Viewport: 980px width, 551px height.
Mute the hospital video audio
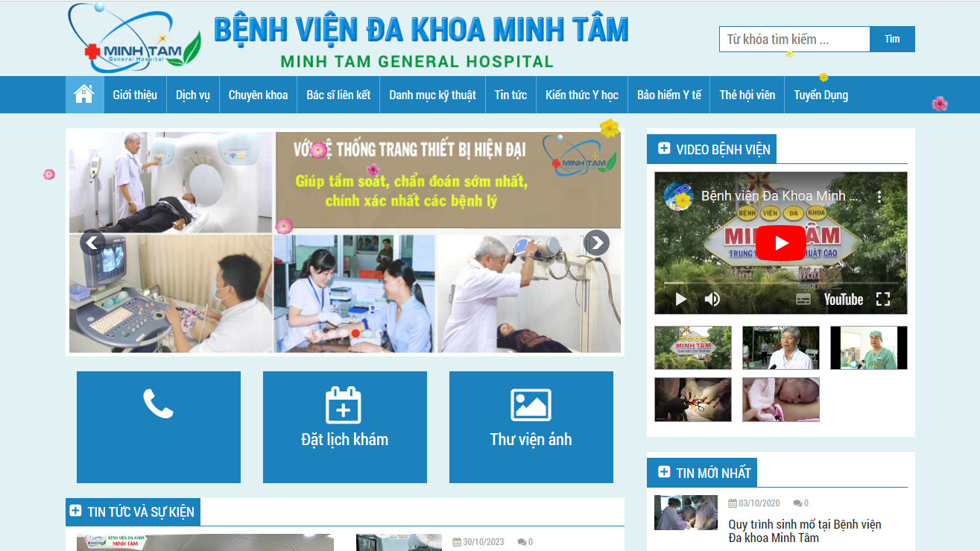pyautogui.click(x=712, y=298)
